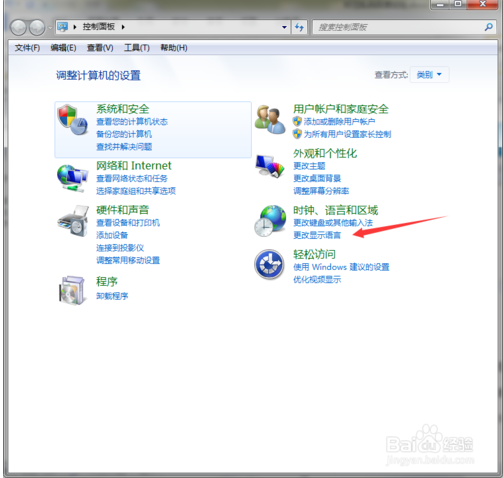This screenshot has height=478, width=503.
Task: Open the 程序 heading link
Action: (107, 282)
